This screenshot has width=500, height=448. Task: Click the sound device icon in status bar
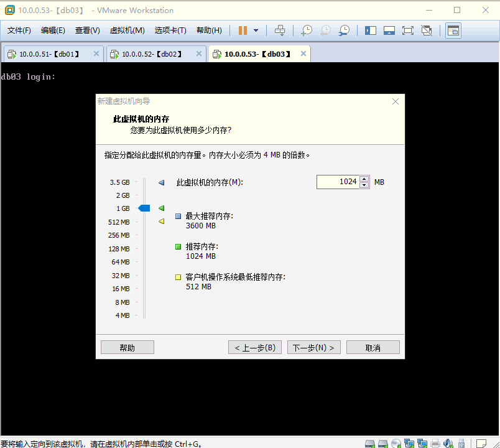tap(449, 442)
